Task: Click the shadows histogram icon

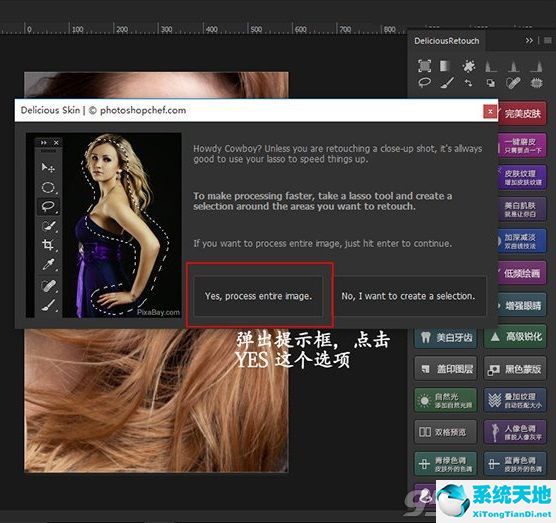Action: pyautogui.click(x=491, y=66)
